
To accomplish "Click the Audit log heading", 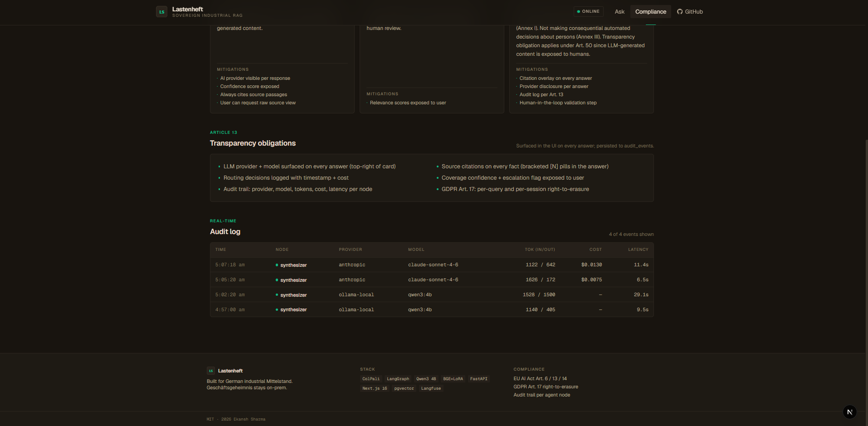I will 225,231.
